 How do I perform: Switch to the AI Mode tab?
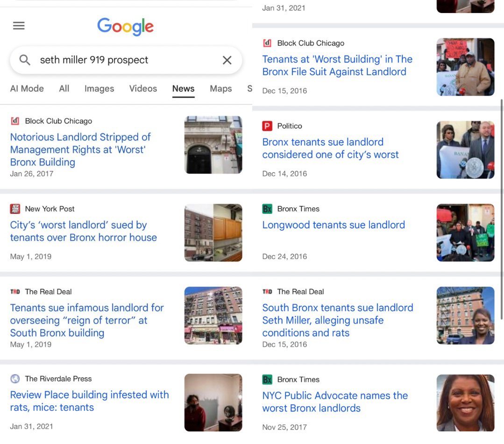coord(27,89)
